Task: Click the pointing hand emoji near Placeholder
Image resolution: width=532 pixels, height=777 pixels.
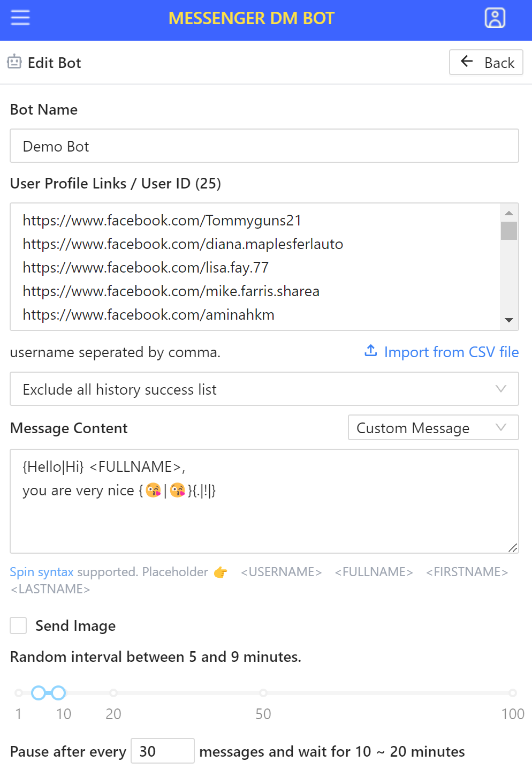Action: point(220,572)
